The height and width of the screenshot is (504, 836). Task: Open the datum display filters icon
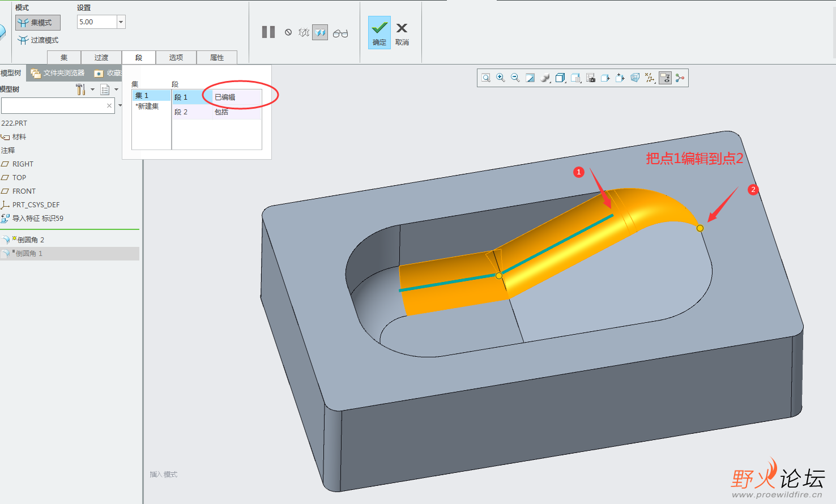(x=650, y=78)
